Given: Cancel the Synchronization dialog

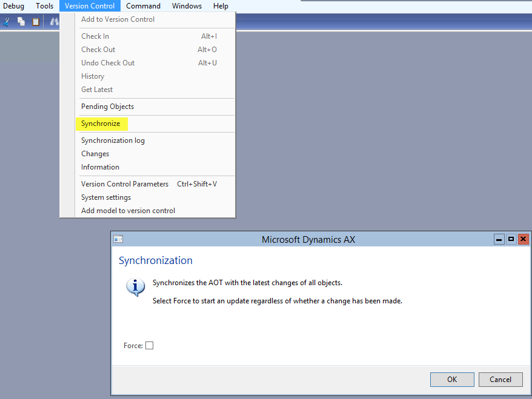Looking at the screenshot, I should tap(500, 380).
